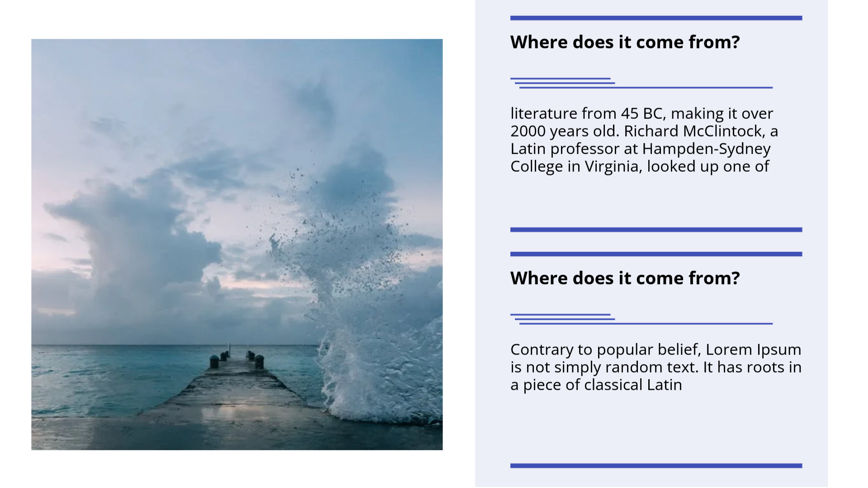
Task: Click the words "Hampden-Sydney" in the paragraph
Action: [706, 149]
